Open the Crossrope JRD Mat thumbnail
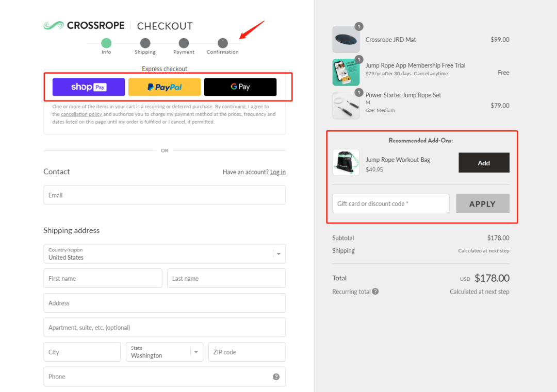Image resolution: width=557 pixels, height=392 pixels. [346, 39]
